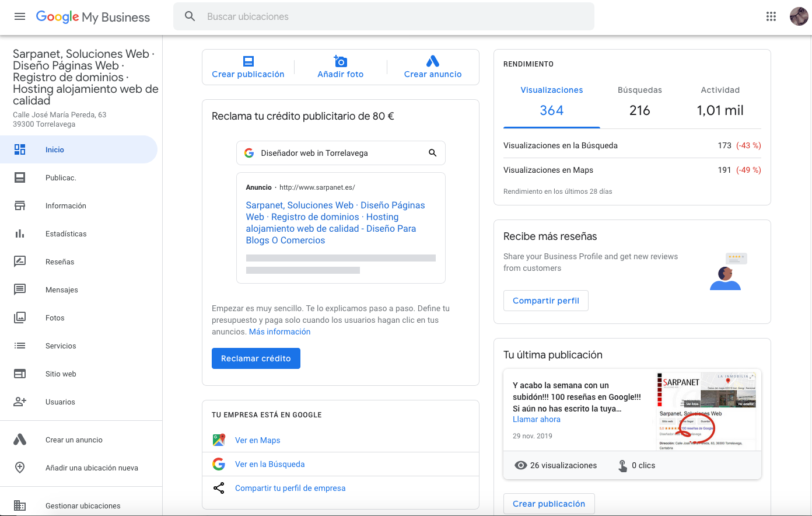Viewport: 812px width, 516px height.
Task: Click the 26 visualizaciones post stat
Action: pos(556,465)
